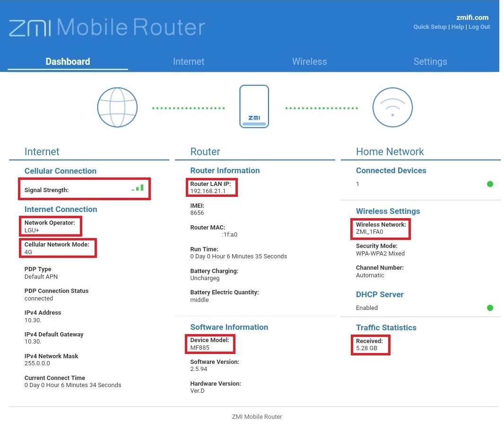Open the Help link

pos(457,26)
